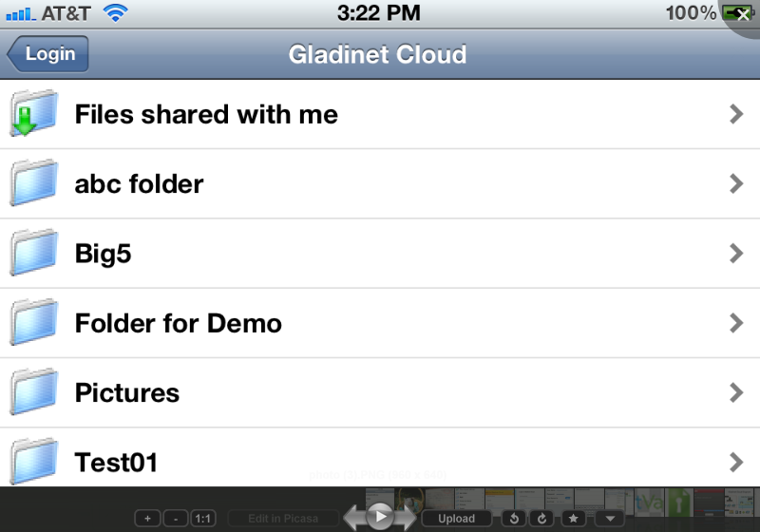Viewport: 760px width, 532px height.
Task: Rotate the photo counterclockwise
Action: tap(514, 519)
